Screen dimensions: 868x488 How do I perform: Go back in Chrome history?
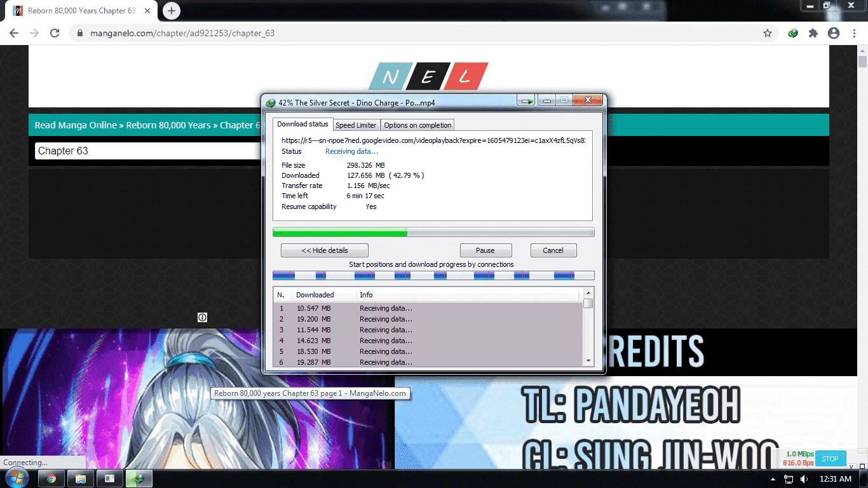14,33
